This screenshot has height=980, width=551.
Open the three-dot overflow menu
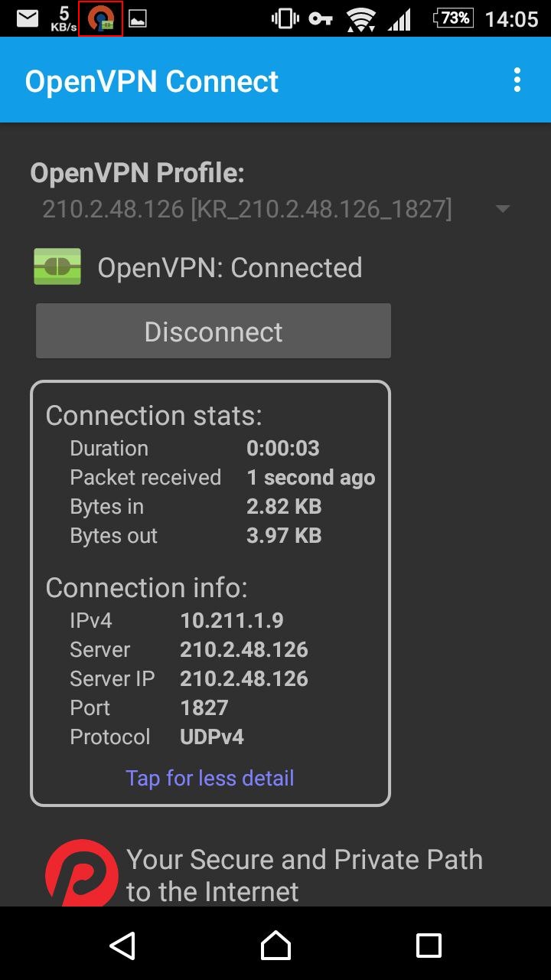(517, 80)
